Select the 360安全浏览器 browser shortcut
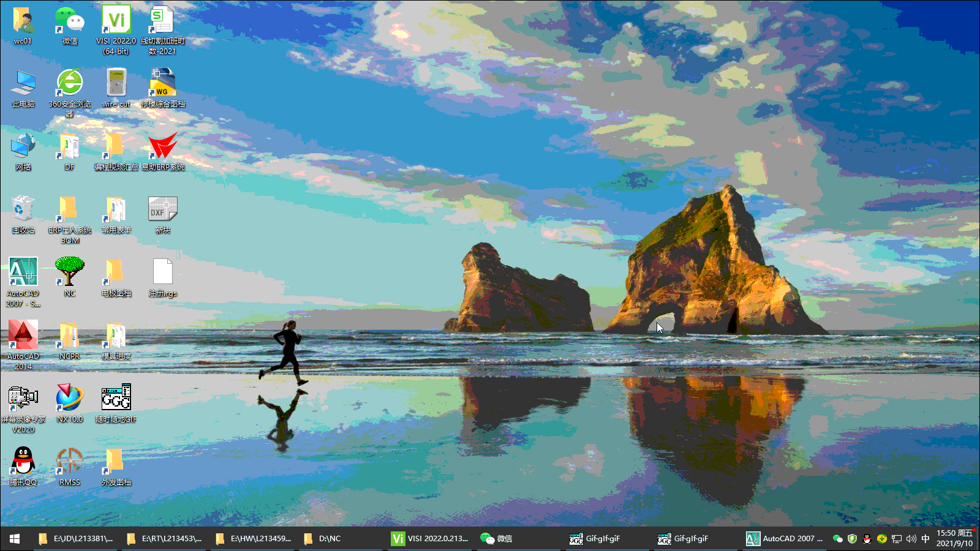The height and width of the screenshot is (551, 980). pyautogui.click(x=70, y=93)
